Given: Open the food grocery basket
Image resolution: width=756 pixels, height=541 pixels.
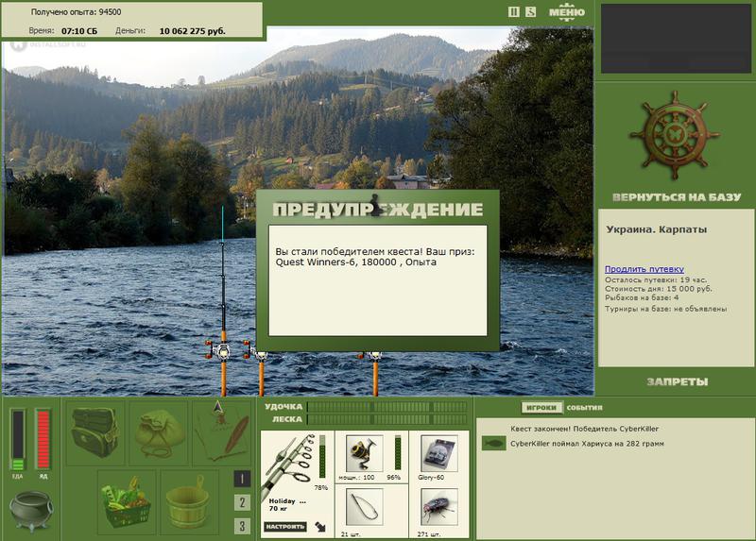Looking at the screenshot, I should click(127, 502).
